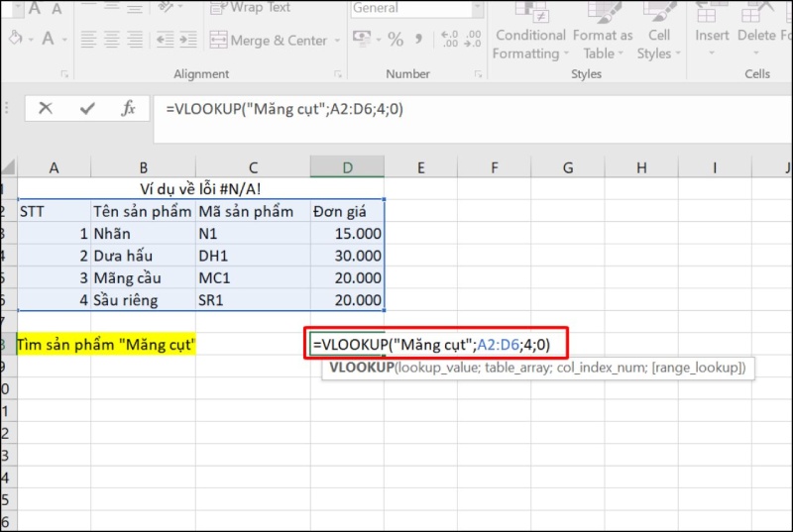This screenshot has width=793, height=532.
Task: Increase the cell indent
Action: click(188, 40)
